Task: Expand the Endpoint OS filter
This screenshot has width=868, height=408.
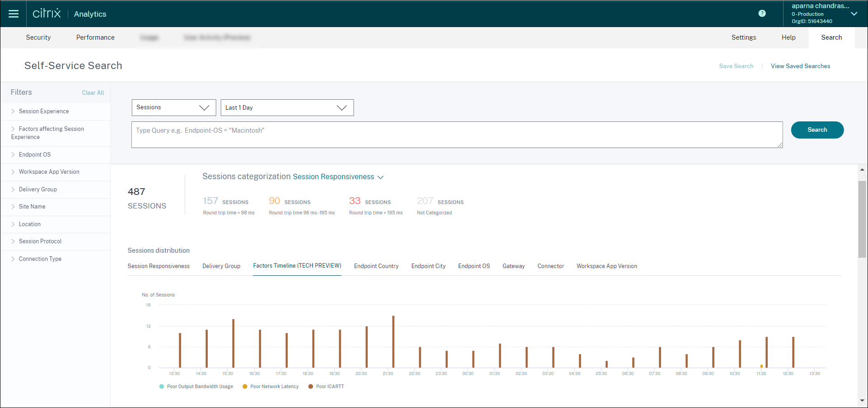Action: click(35, 155)
